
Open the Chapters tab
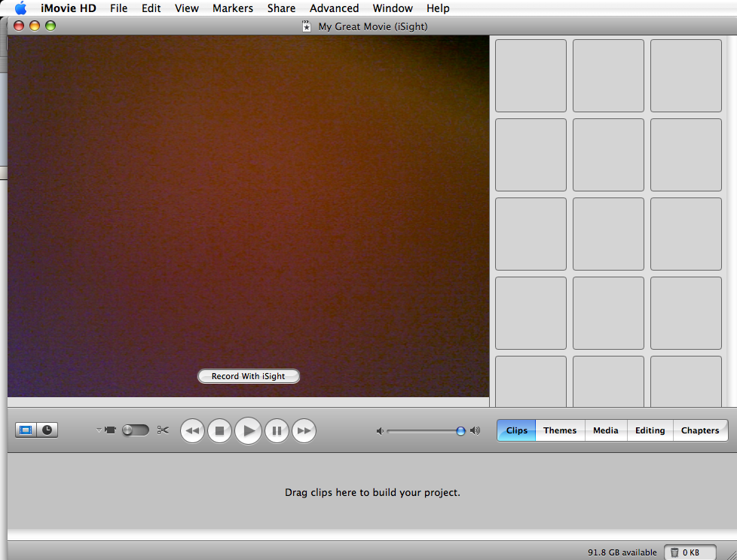(700, 430)
